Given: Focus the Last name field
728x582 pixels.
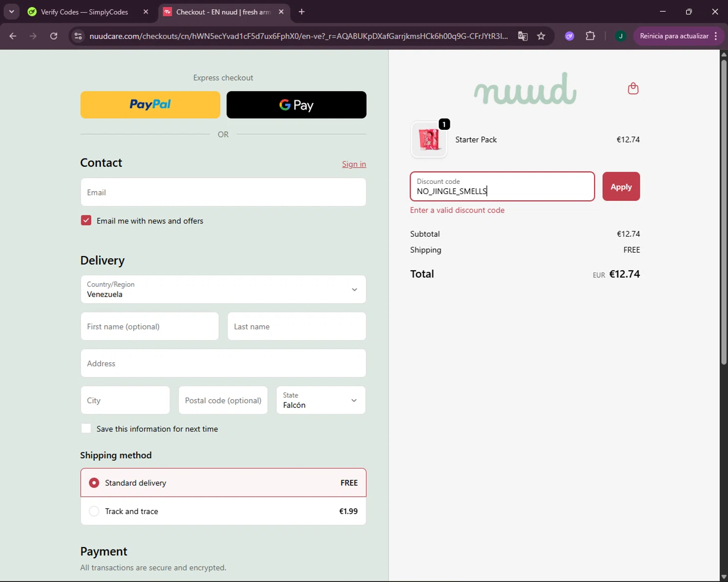Looking at the screenshot, I should tap(297, 326).
